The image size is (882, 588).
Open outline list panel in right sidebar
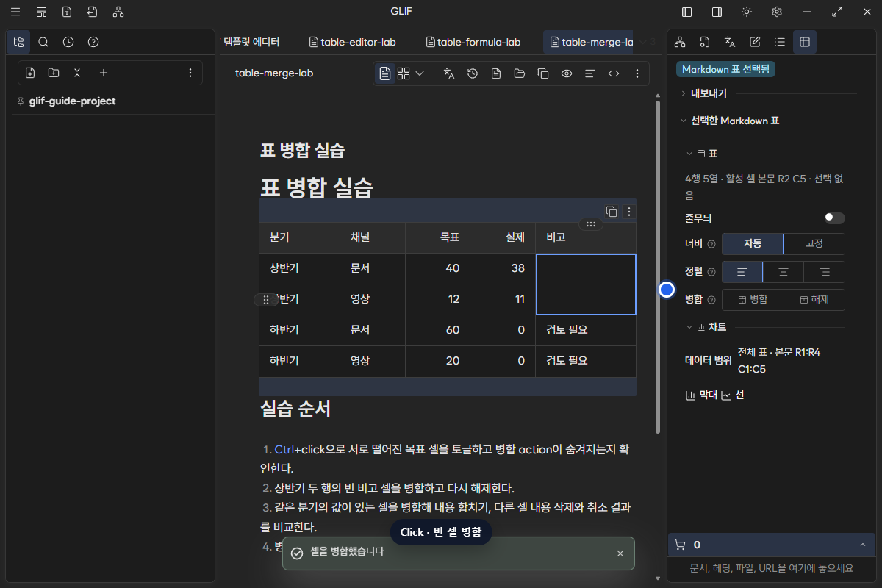coord(780,42)
